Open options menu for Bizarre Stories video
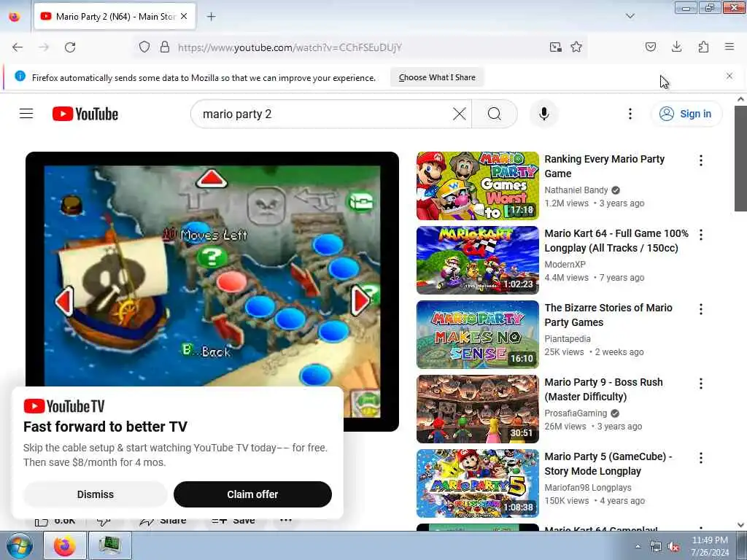This screenshot has width=747, height=560. coord(701,309)
